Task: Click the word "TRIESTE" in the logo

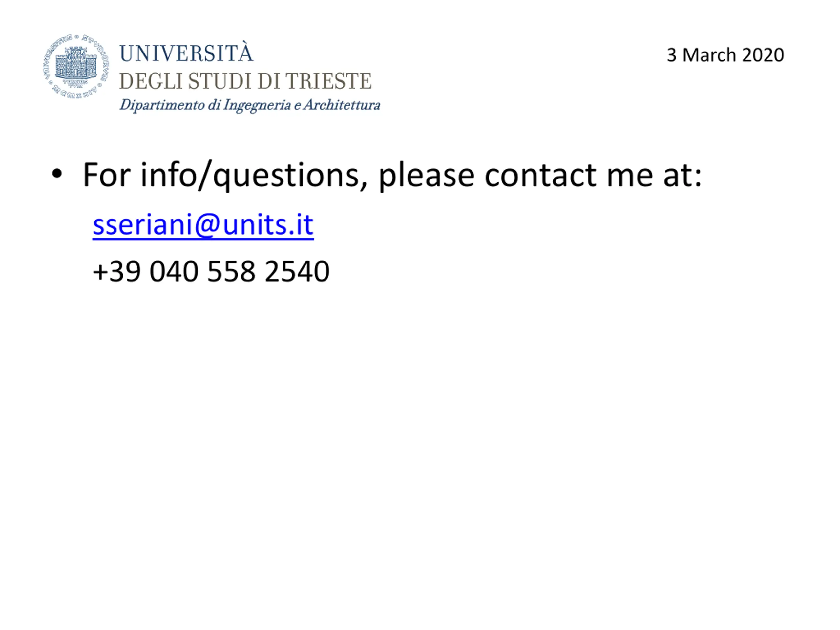Action: coord(328,81)
